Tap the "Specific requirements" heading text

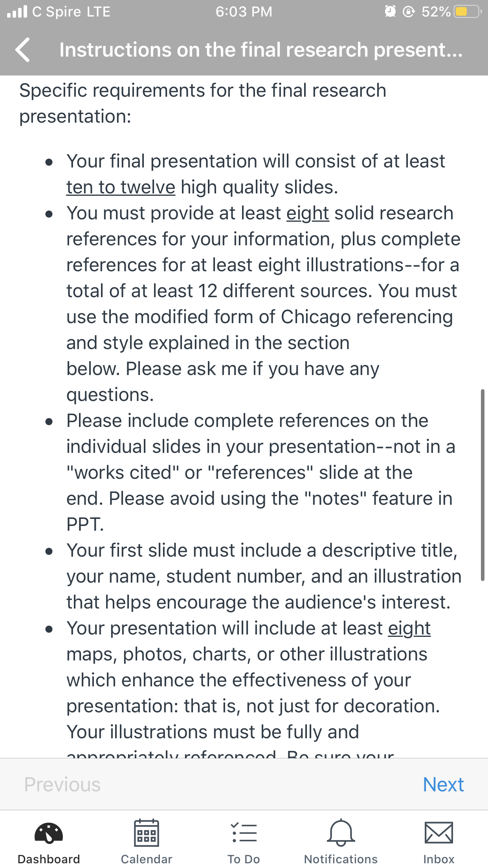(203, 103)
